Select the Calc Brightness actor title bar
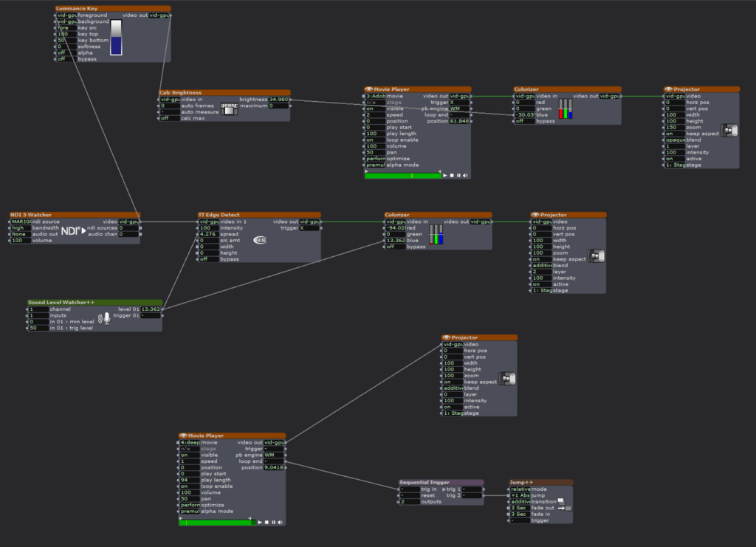Image resolution: width=756 pixels, height=547 pixels. click(224, 92)
